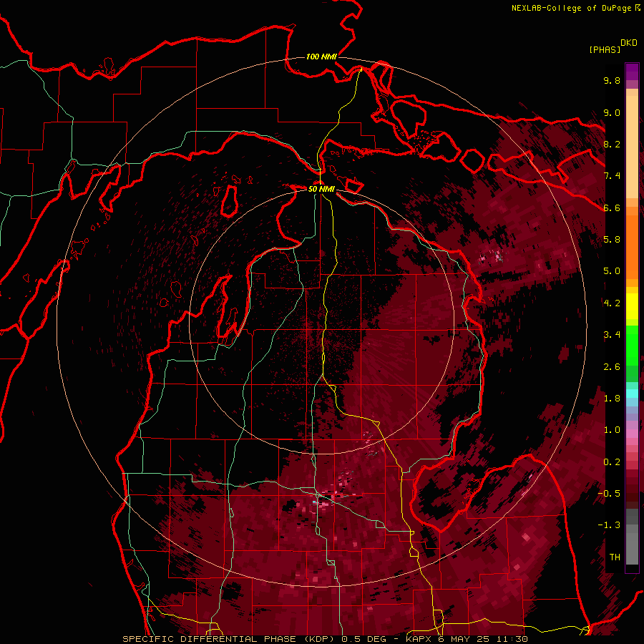Pick the orange segment of the color bar

tap(632, 246)
